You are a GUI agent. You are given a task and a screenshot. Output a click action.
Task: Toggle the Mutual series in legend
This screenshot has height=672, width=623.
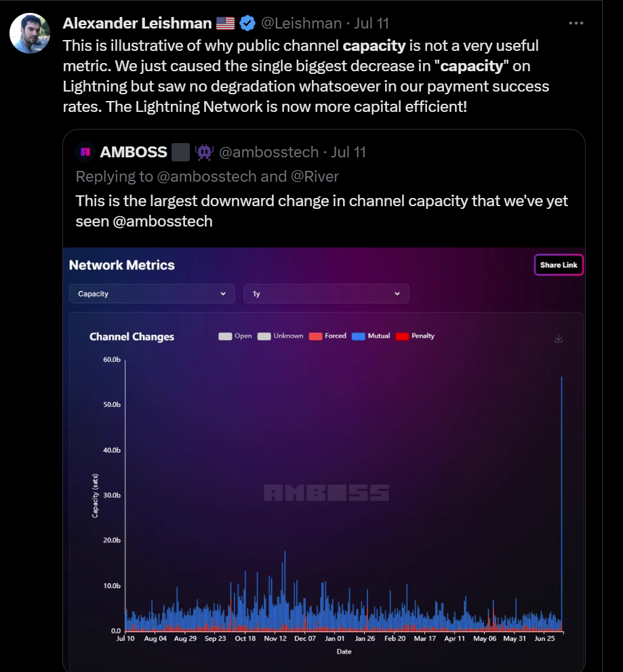coord(371,336)
